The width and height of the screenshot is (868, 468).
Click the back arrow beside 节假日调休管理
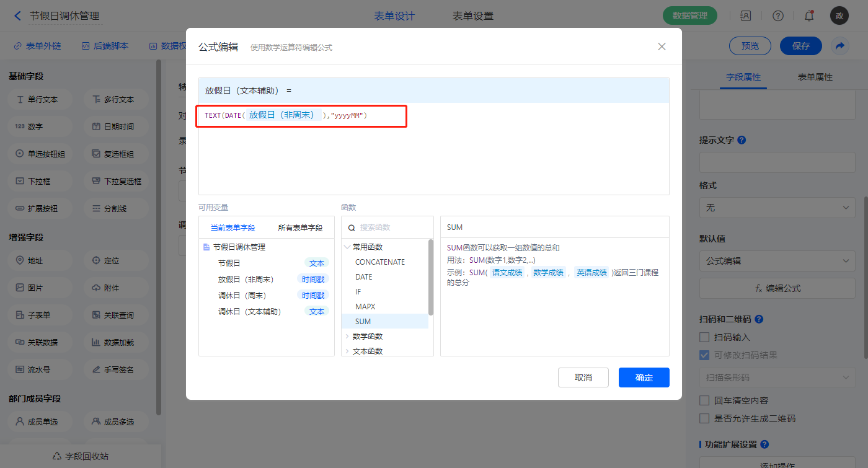point(17,16)
